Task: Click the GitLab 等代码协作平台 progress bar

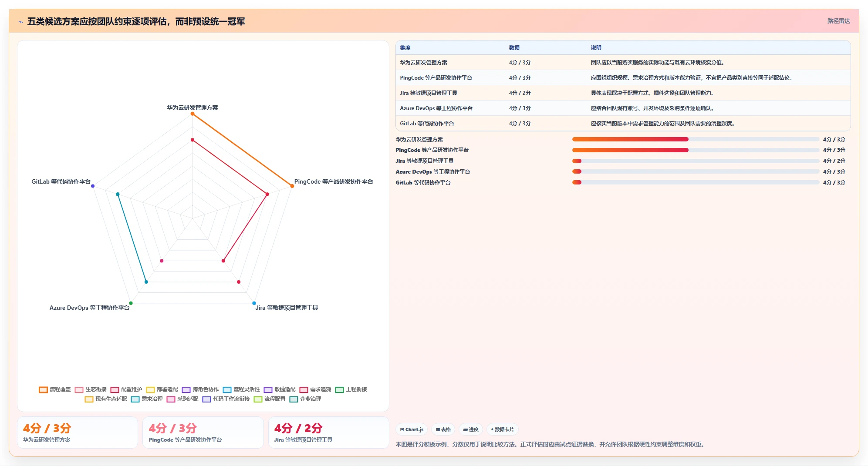Action: click(x=696, y=182)
